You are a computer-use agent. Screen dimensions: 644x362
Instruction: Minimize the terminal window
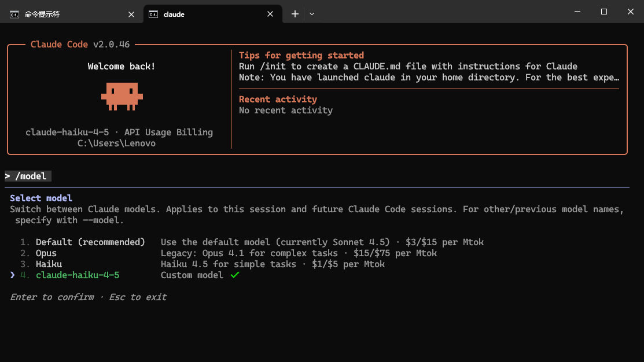click(577, 12)
